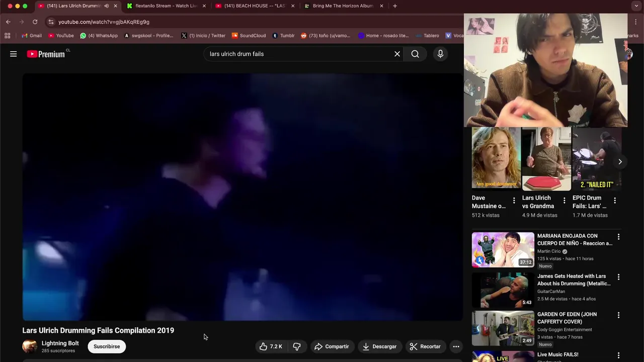Close the Bring Me The Horizon tab
This screenshot has height=362, width=644.
(x=381, y=6)
